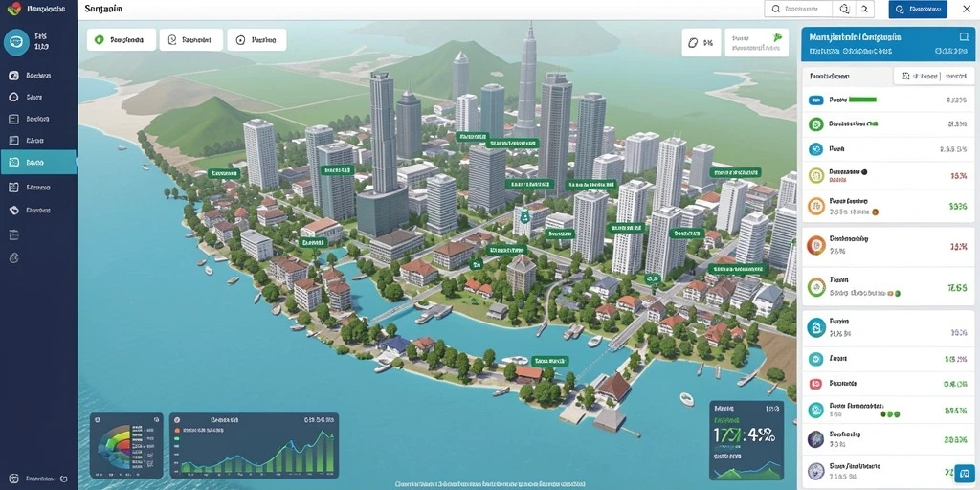Click the white map button with the green circle icon
The width and height of the screenshot is (980, 490).
(122, 39)
